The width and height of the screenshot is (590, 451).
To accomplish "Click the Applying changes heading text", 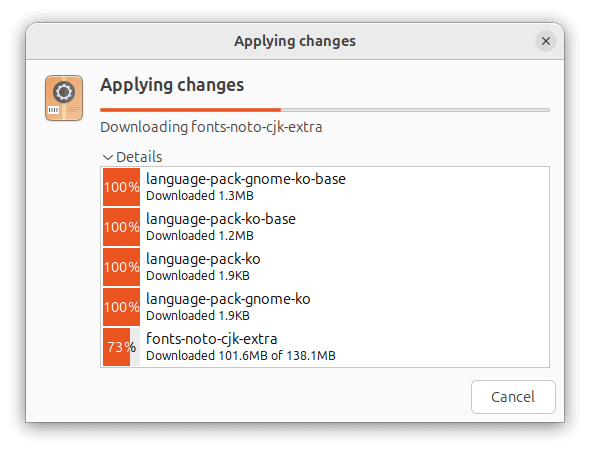I will (172, 85).
